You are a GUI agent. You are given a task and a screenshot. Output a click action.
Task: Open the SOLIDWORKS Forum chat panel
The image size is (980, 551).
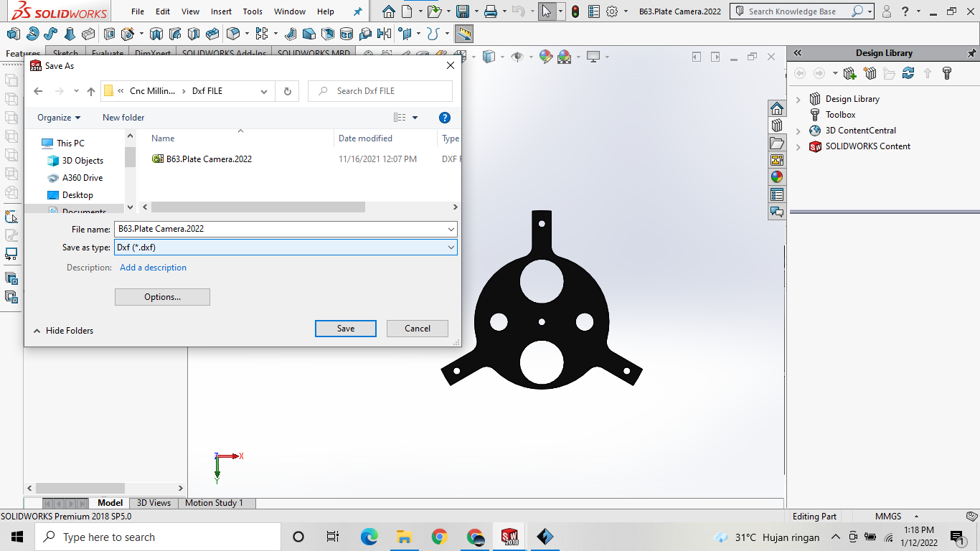(x=777, y=212)
